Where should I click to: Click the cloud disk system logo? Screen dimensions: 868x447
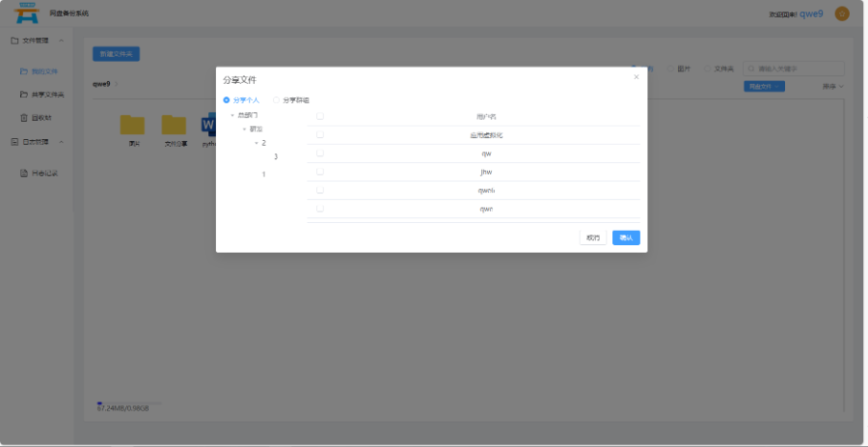tap(27, 13)
